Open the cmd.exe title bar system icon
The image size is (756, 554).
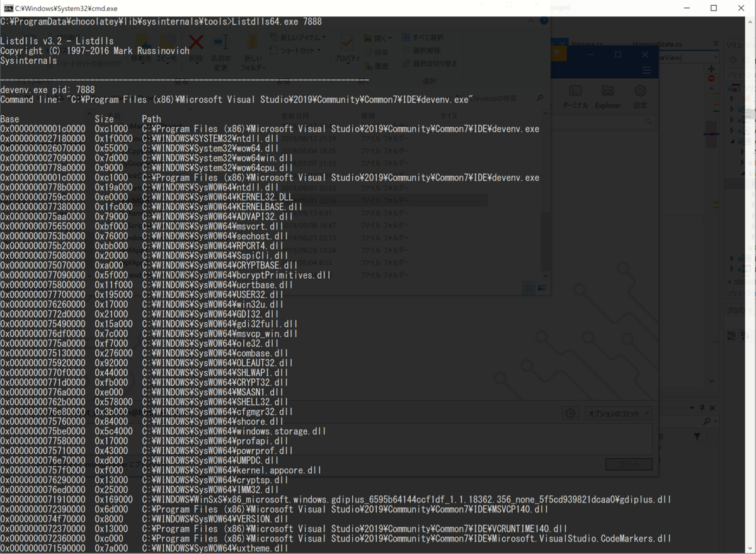(9, 8)
